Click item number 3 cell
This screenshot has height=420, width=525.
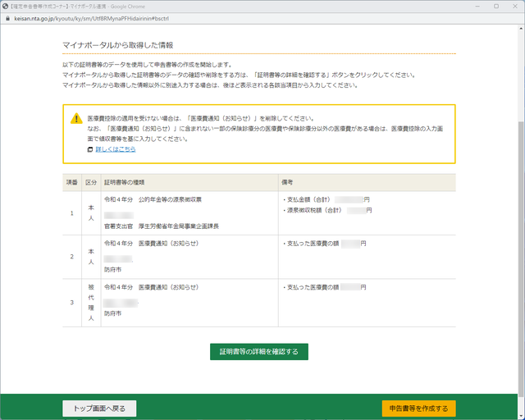72,303
